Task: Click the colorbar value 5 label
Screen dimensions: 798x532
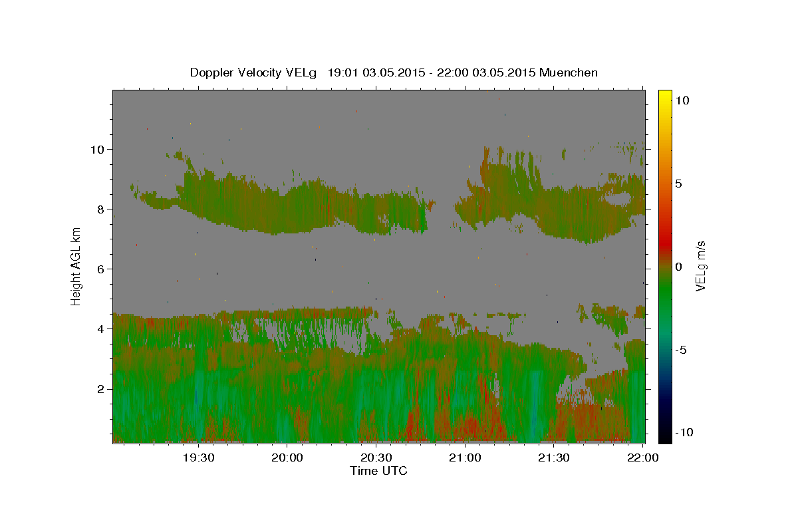Action: (678, 183)
